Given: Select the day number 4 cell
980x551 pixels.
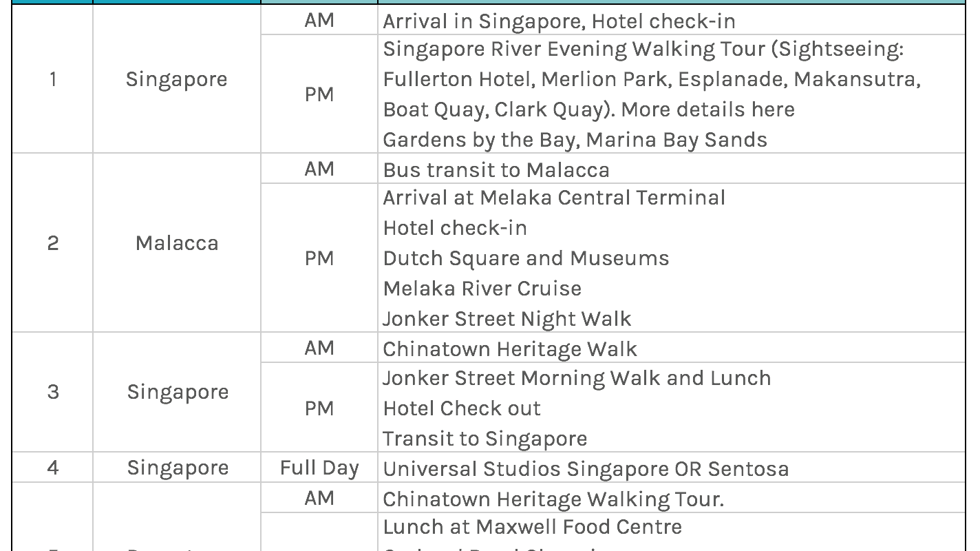Looking at the screenshot, I should click(x=53, y=468).
